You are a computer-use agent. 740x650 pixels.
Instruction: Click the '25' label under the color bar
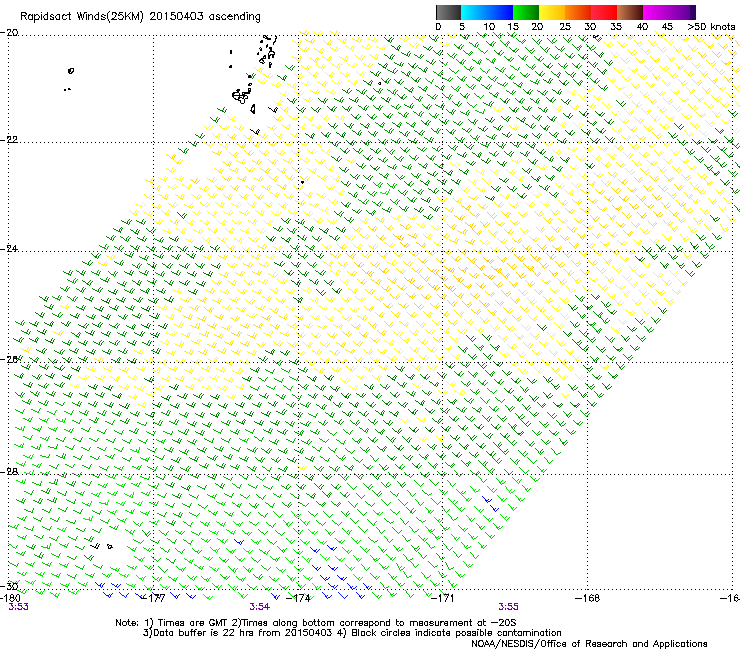565,27
